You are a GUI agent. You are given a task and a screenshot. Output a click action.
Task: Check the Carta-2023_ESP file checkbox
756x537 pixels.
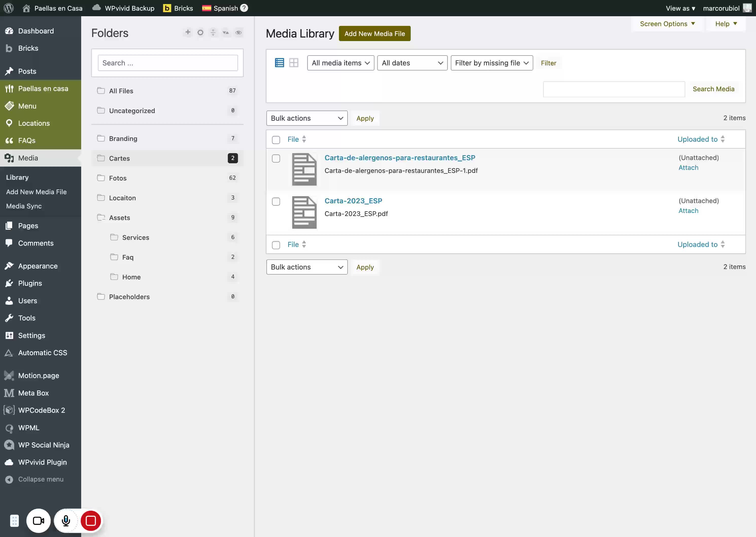276,201
